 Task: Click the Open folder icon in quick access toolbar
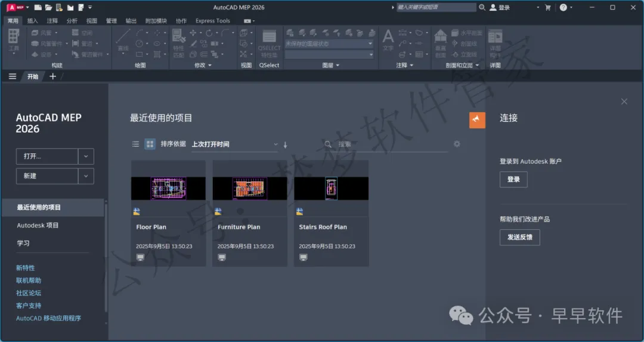coord(48,7)
